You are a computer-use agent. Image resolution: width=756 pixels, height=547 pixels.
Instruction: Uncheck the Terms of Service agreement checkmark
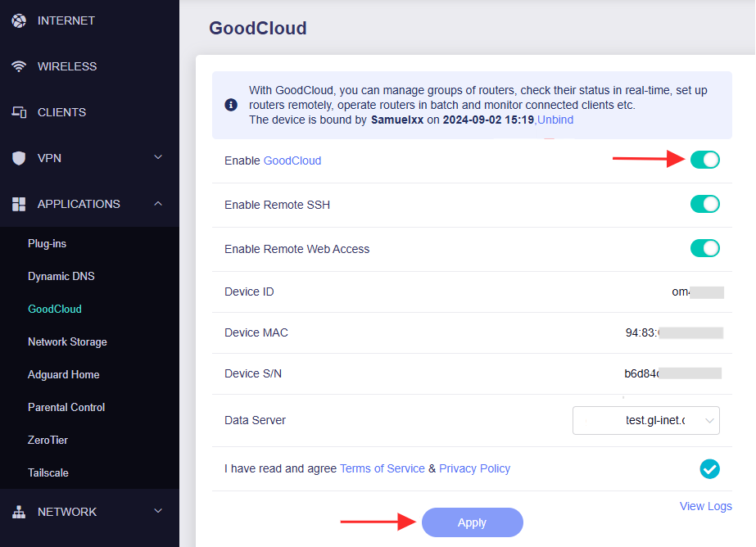tap(709, 468)
